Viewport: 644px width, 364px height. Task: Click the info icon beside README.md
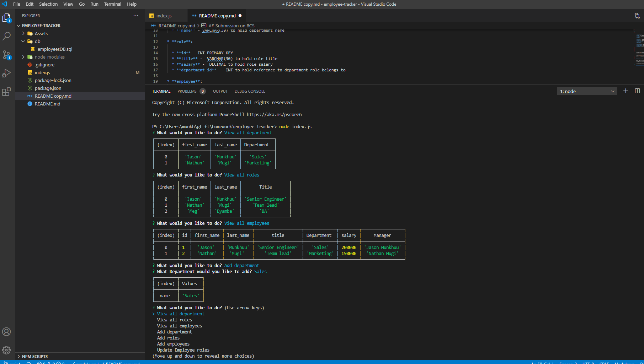[x=30, y=104]
